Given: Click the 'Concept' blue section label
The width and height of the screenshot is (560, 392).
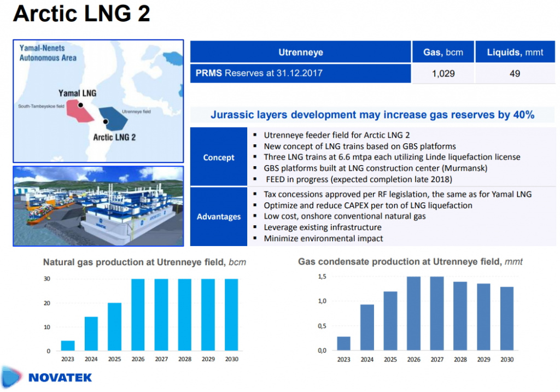Looking at the screenshot, I should click(219, 157).
